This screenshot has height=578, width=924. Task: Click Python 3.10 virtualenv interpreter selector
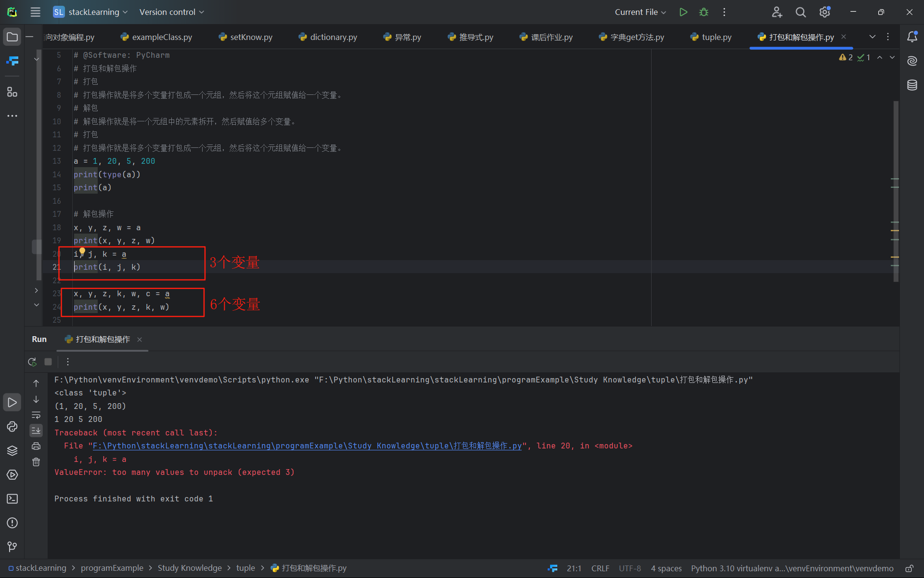792,568
